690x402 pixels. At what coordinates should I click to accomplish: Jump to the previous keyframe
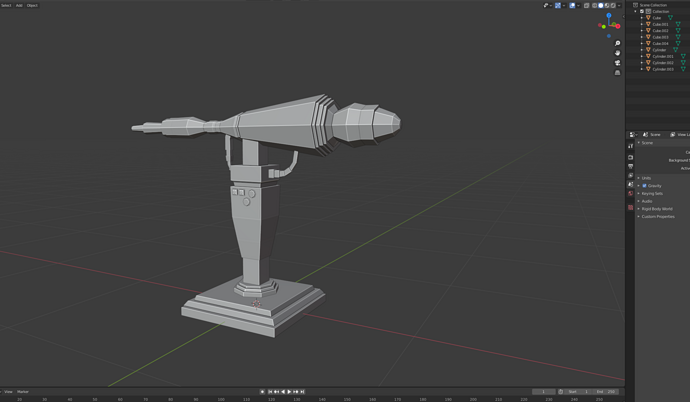(276, 391)
